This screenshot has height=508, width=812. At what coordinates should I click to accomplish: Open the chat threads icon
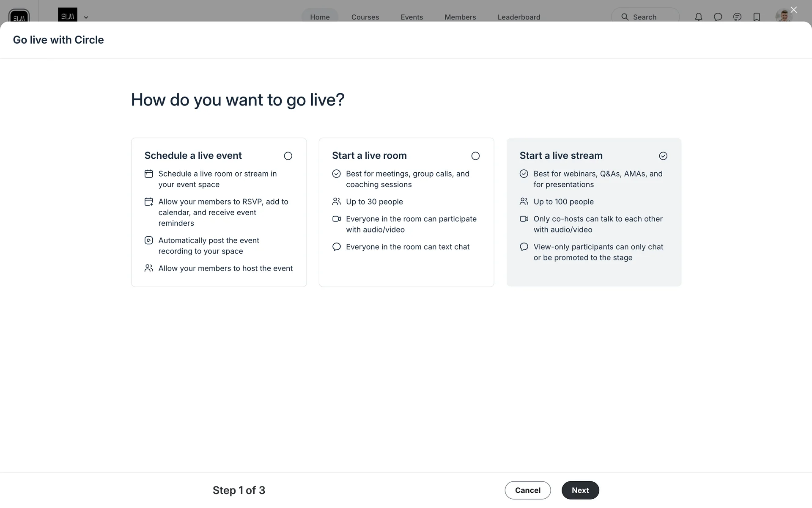pyautogui.click(x=737, y=17)
